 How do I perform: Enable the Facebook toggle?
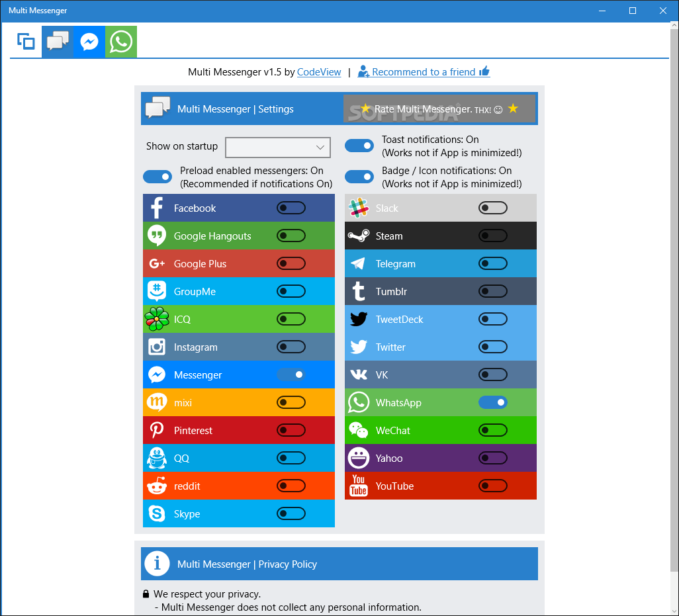(291, 208)
